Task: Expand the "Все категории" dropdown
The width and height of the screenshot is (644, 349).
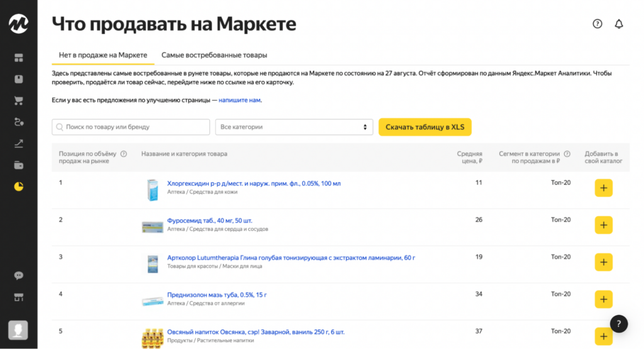Action: [x=294, y=127]
